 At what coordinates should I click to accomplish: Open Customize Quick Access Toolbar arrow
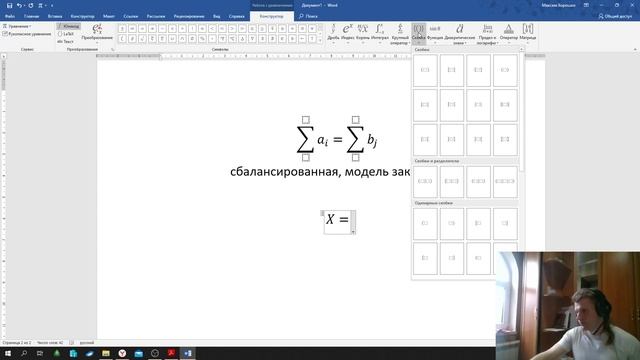pyautogui.click(x=52, y=5)
